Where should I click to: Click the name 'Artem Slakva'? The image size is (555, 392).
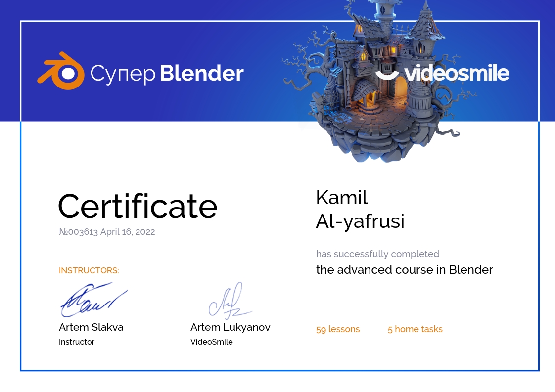[91, 327]
